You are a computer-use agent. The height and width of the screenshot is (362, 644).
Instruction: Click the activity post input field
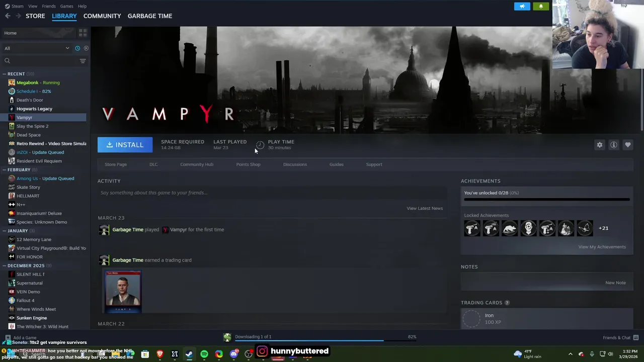point(272,193)
